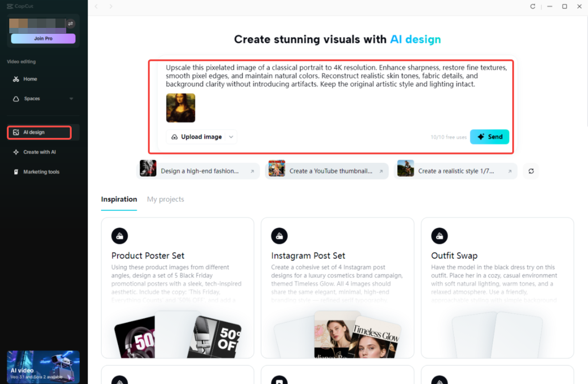Click the uploaded Mona Lisa thumbnail
This screenshot has height=384, width=588.
coord(180,108)
